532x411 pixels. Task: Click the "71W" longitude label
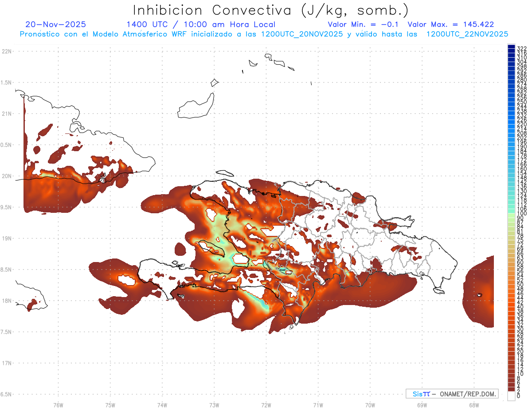tap(318, 405)
